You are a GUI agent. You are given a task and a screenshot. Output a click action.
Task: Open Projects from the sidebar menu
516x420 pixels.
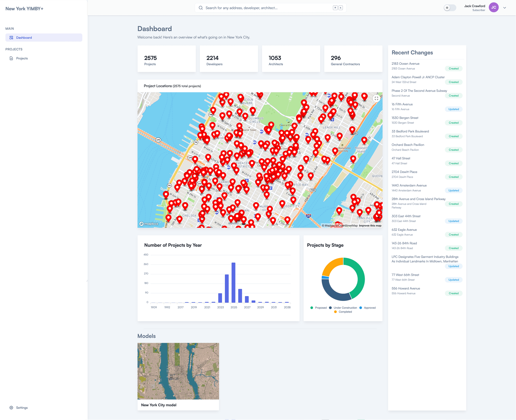pos(22,58)
